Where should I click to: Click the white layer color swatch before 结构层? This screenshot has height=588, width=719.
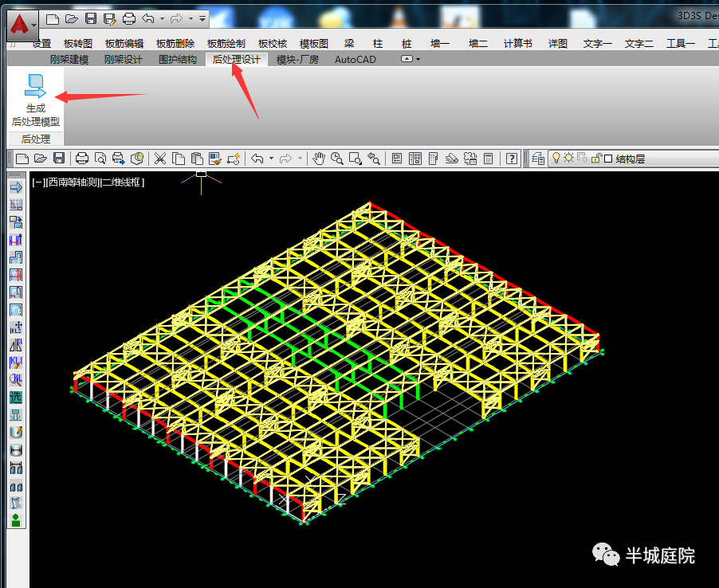coord(608,159)
